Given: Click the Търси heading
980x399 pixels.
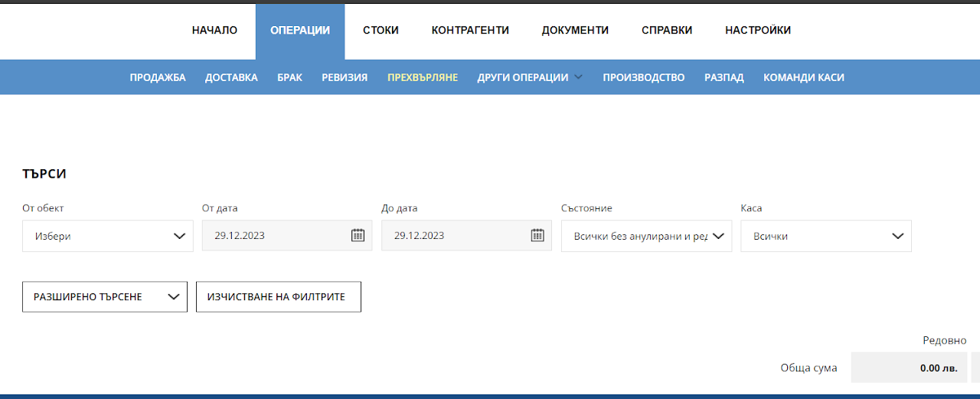Looking at the screenshot, I should (44, 174).
